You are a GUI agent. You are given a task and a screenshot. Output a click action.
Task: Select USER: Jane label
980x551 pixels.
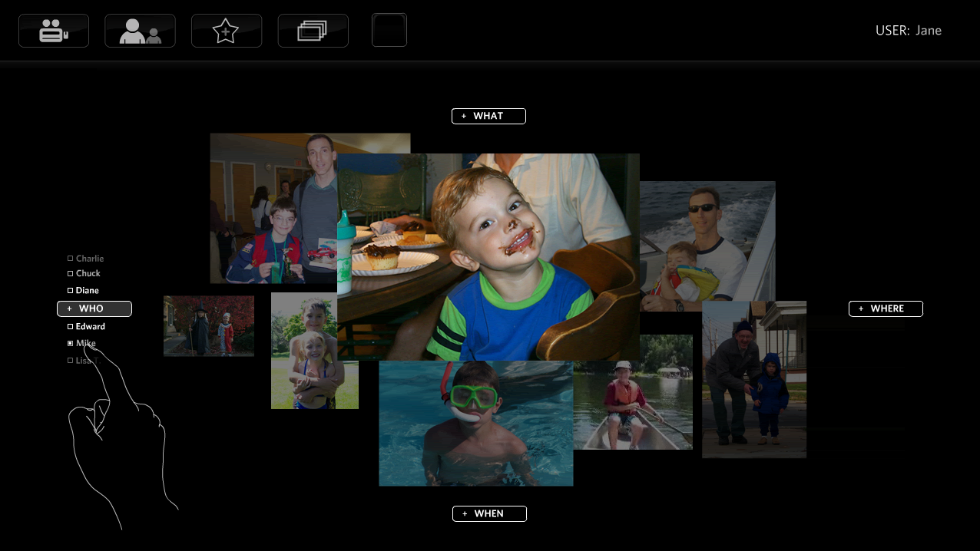tap(909, 31)
